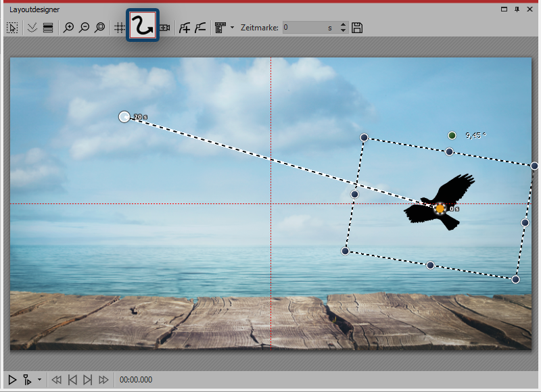The image size is (541, 392).
Task: Pin the Layoutdesigner panel
Action: (x=517, y=9)
